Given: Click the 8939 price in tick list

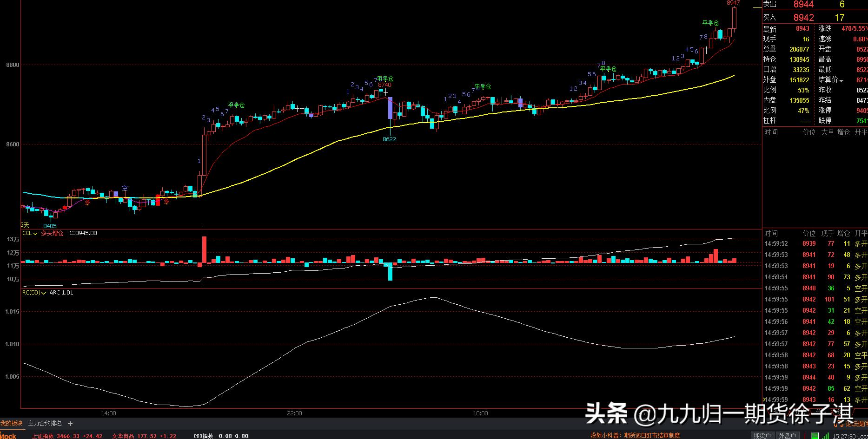Looking at the screenshot, I should pos(809,244).
